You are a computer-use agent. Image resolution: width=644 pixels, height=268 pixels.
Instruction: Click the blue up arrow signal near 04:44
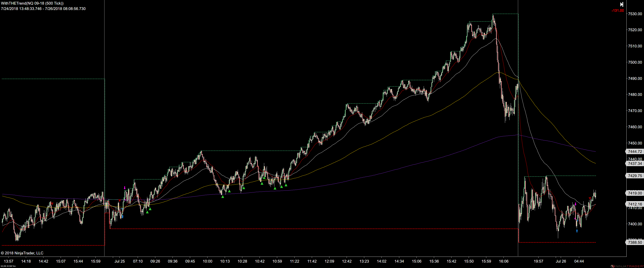pos(577,231)
